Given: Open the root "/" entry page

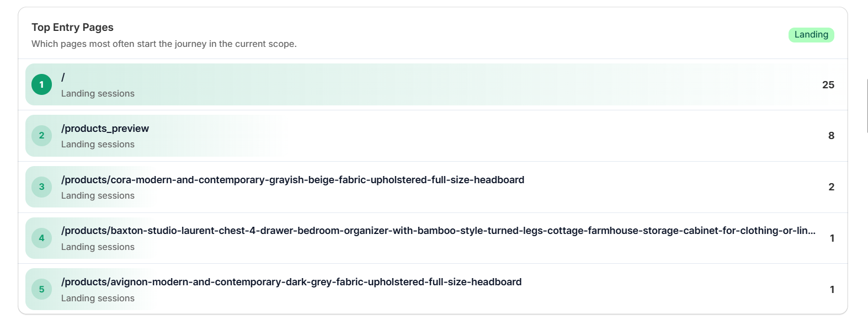Looking at the screenshot, I should [63, 77].
